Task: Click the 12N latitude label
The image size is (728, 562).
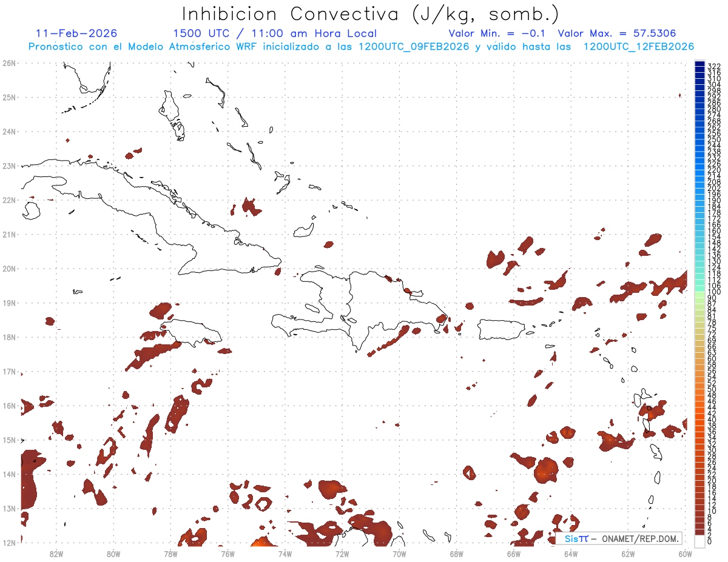Action: 9,543
